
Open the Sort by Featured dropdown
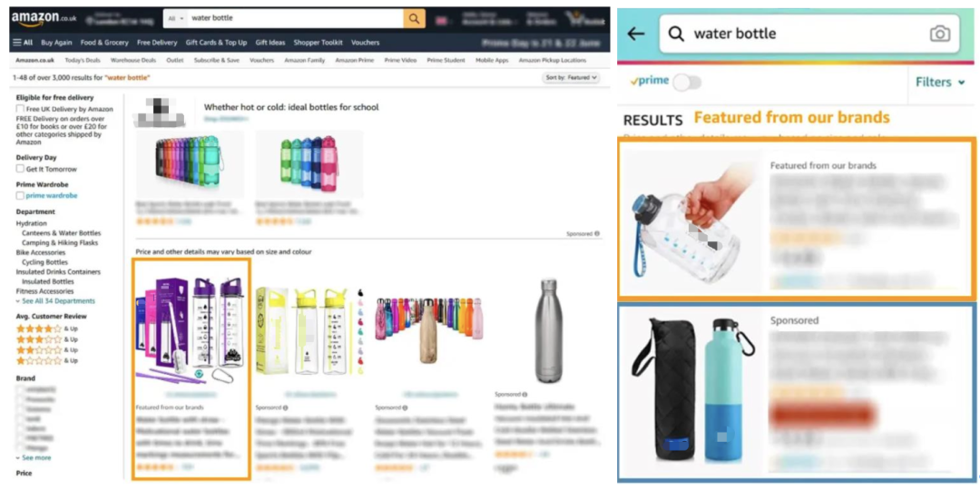571,77
